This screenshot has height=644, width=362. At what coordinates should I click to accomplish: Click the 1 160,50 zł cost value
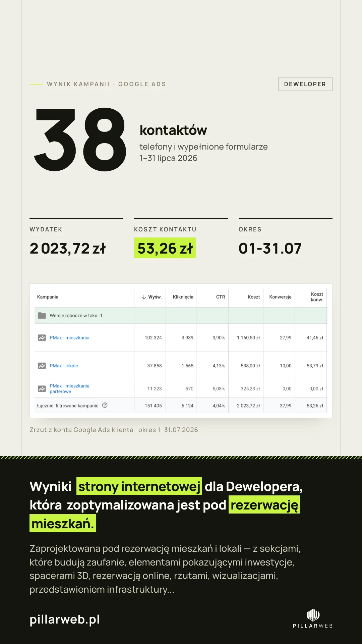pyautogui.click(x=248, y=338)
